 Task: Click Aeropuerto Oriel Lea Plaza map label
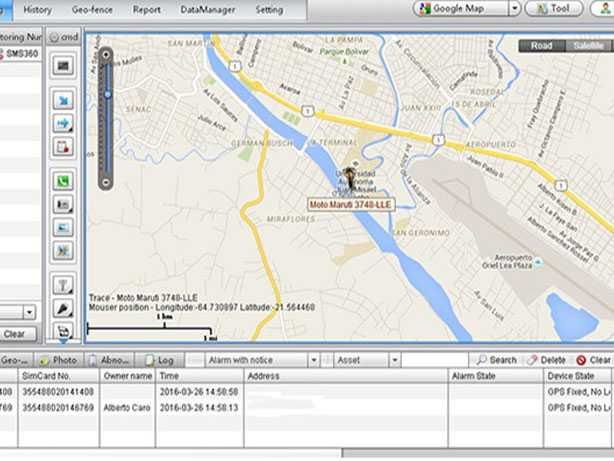(507, 261)
